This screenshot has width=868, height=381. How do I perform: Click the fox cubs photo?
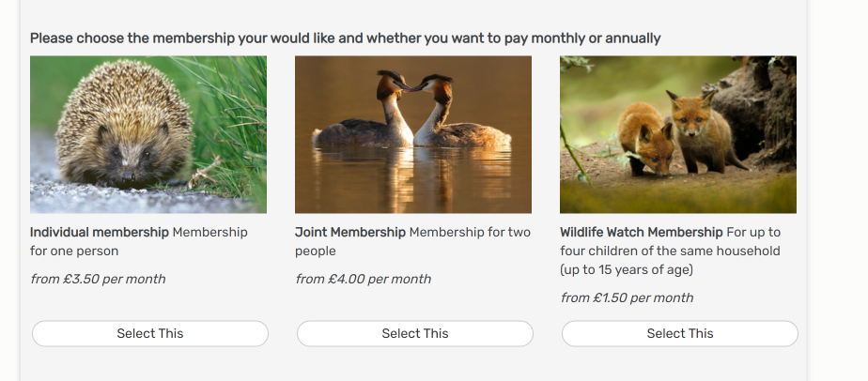[x=678, y=134]
